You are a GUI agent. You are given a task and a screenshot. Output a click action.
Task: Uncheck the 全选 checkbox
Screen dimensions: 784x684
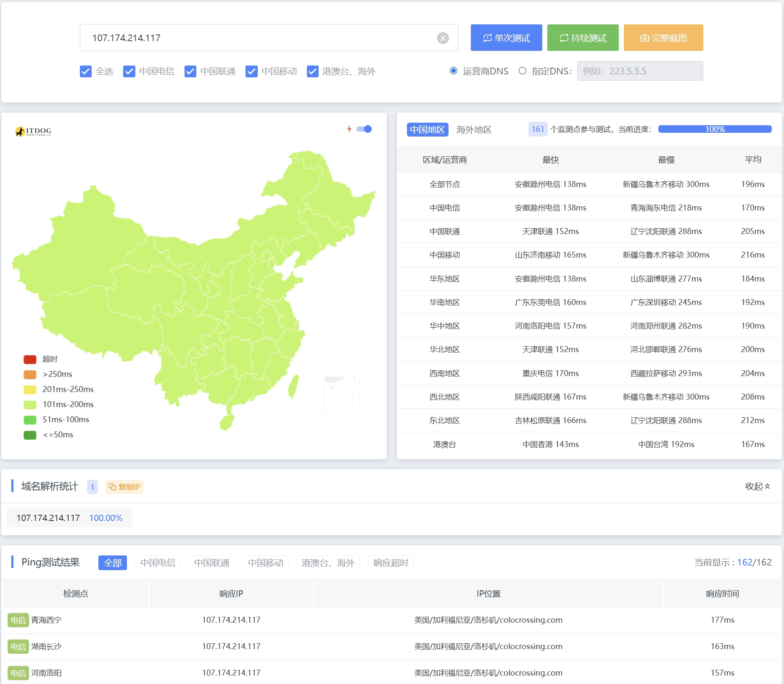tap(86, 71)
